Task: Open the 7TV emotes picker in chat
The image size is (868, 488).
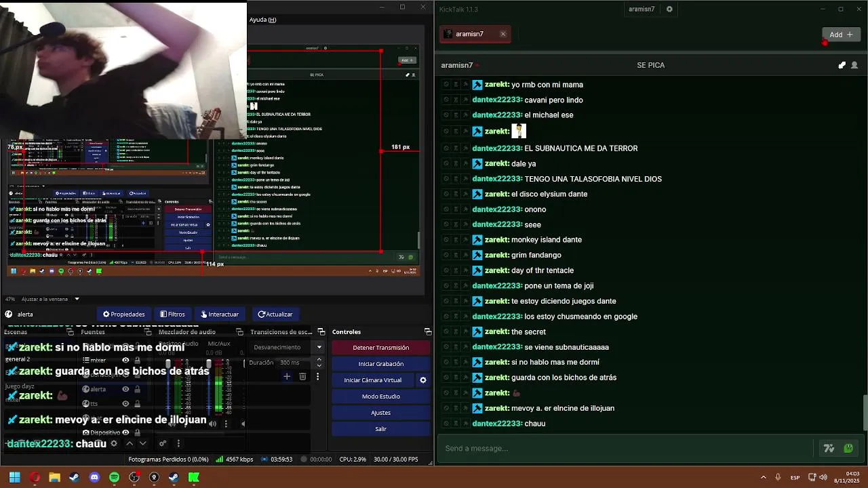Action: (x=829, y=448)
